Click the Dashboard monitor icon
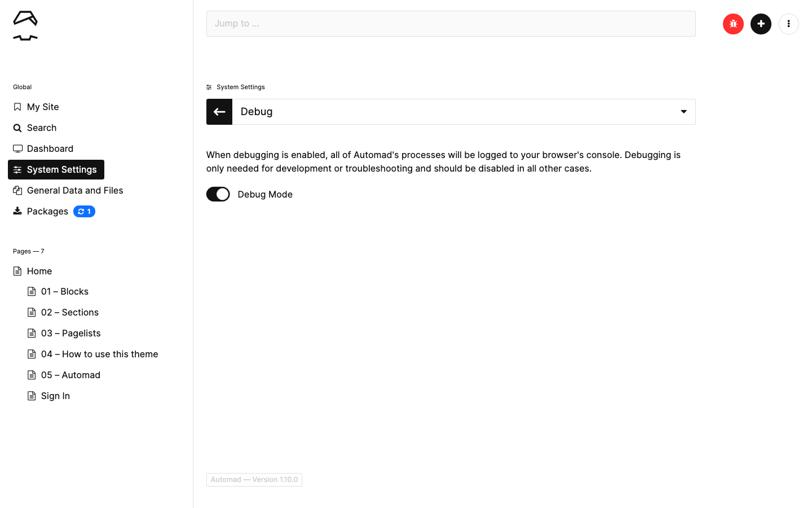 point(17,149)
